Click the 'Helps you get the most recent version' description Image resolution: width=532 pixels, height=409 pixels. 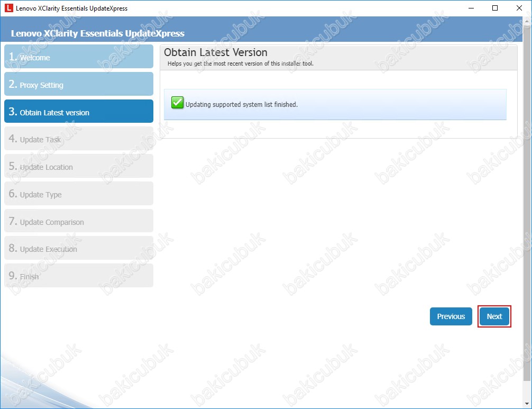point(241,63)
